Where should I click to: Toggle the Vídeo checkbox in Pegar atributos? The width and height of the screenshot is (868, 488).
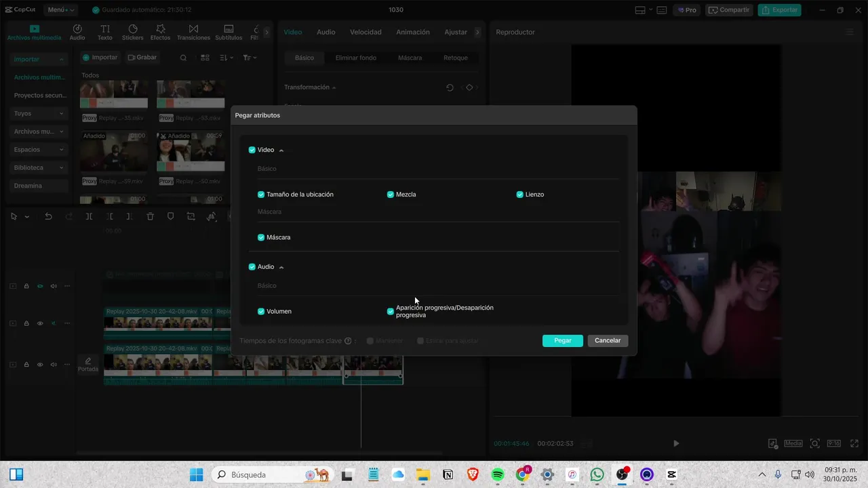click(252, 150)
